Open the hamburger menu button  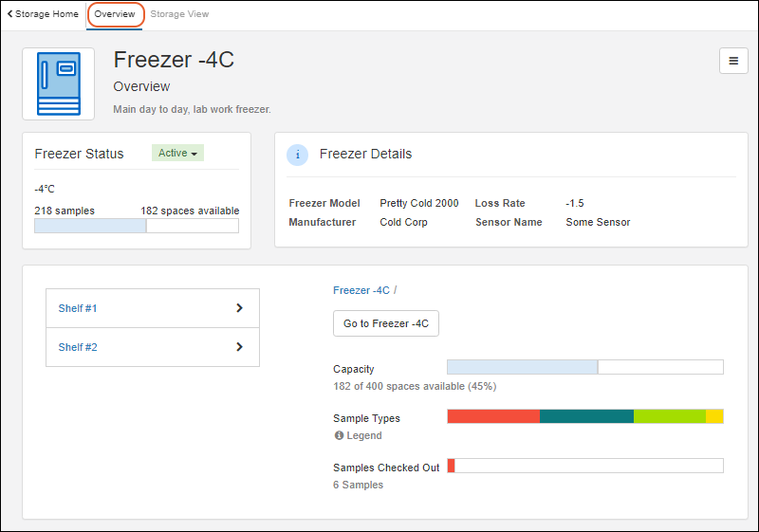point(732,61)
